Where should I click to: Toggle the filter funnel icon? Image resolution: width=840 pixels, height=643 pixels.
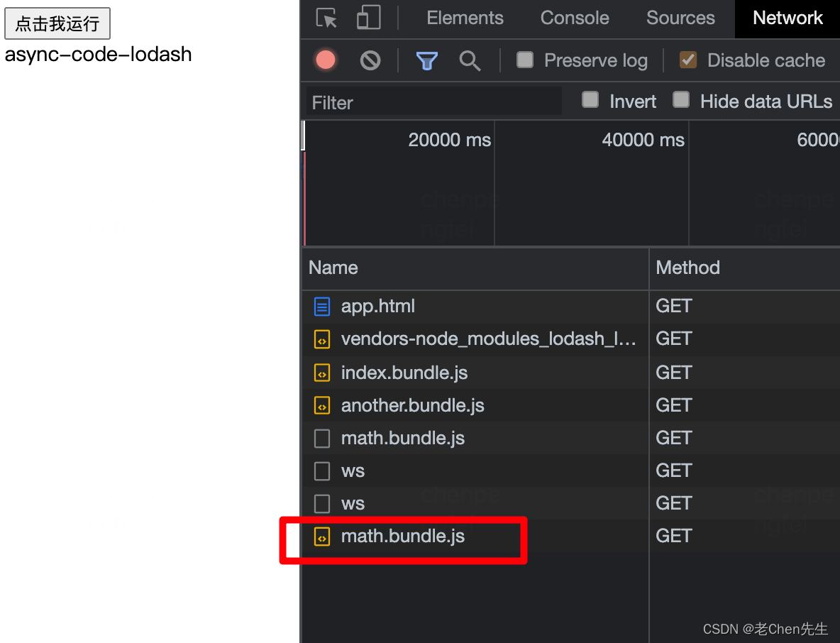(x=427, y=60)
